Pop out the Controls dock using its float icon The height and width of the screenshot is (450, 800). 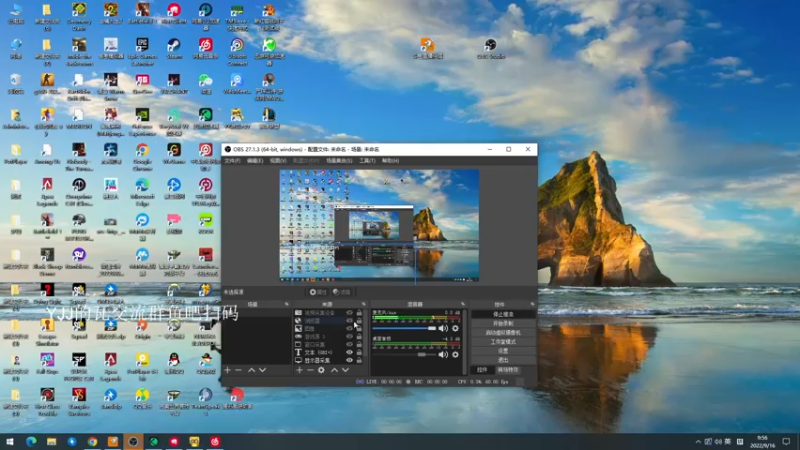(532, 304)
